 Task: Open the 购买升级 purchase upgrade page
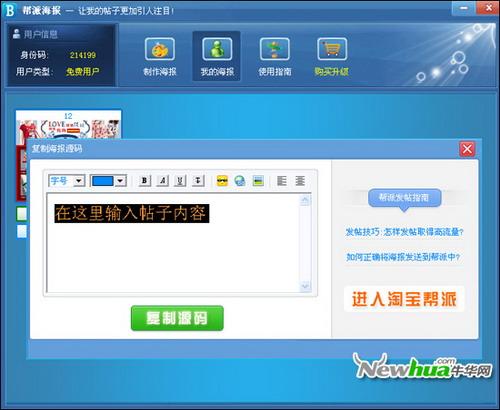[x=332, y=57]
